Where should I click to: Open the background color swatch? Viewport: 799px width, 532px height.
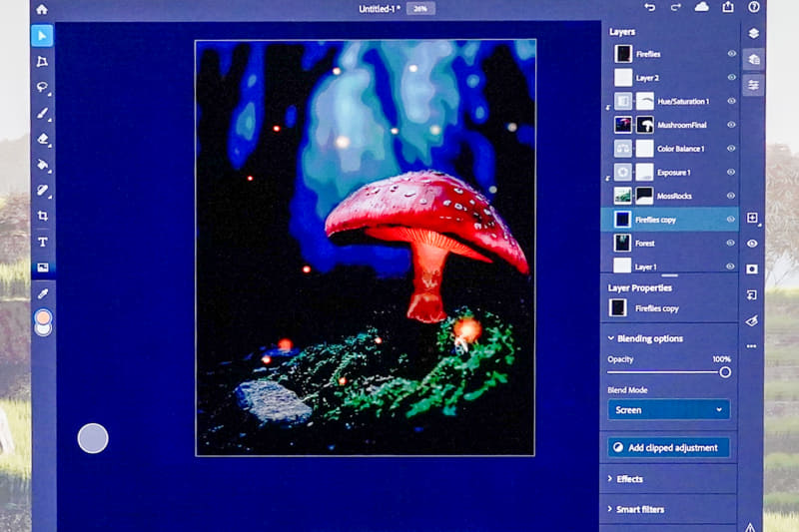coord(43,329)
